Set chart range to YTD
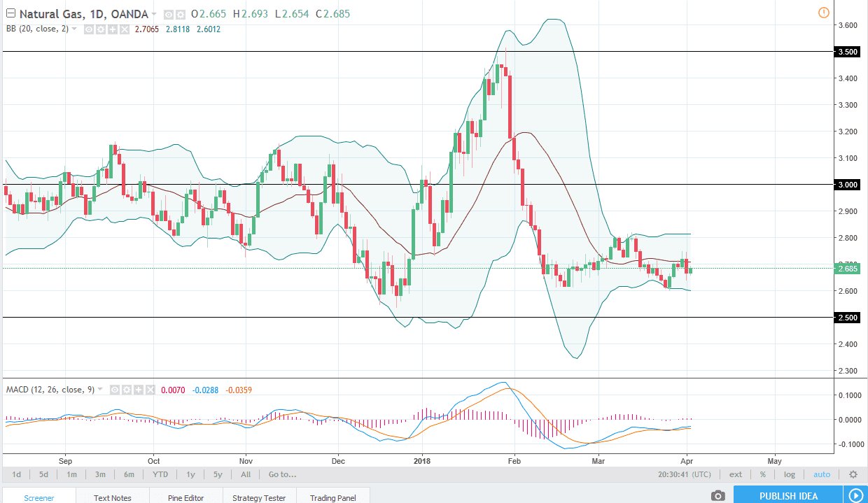The height and width of the screenshot is (503, 868). tap(160, 474)
